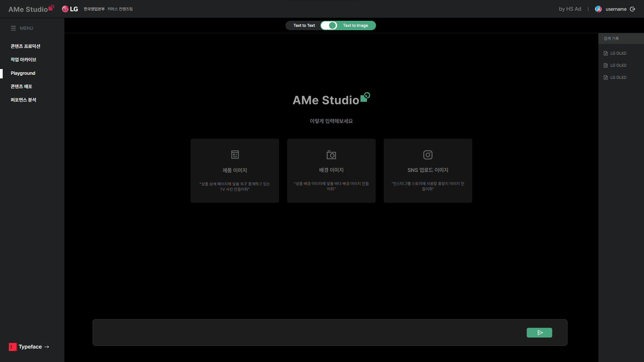
Task: Go to 퍼포먼스 분석 in sidebar
Action: (x=23, y=100)
